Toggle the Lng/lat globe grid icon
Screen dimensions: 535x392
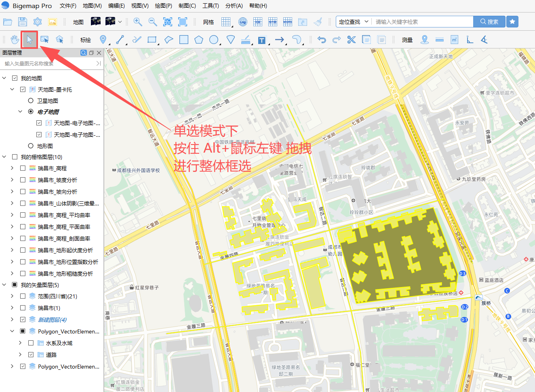coord(243,22)
